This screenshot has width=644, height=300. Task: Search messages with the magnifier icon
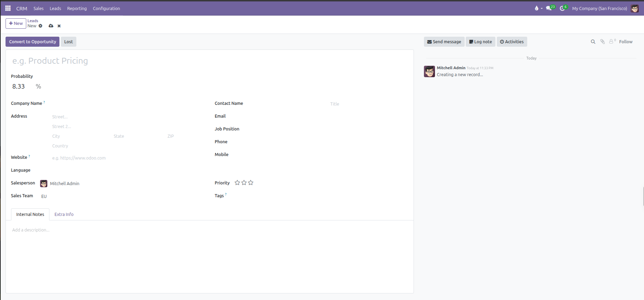[593, 42]
